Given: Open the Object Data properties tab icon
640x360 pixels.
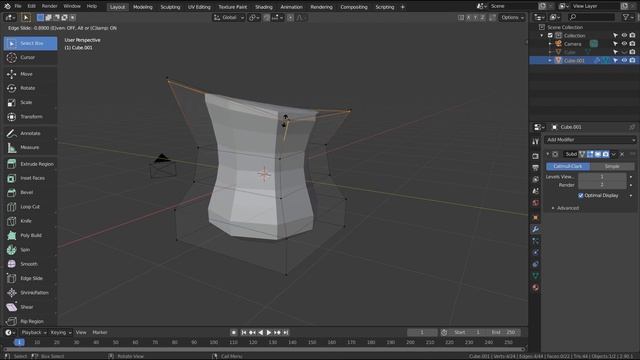Looking at the screenshot, I should click(536, 276).
